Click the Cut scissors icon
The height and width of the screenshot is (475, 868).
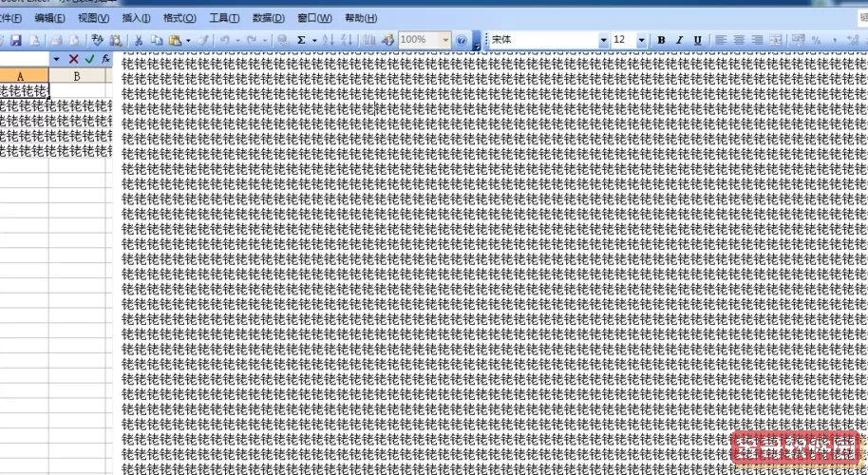[139, 40]
